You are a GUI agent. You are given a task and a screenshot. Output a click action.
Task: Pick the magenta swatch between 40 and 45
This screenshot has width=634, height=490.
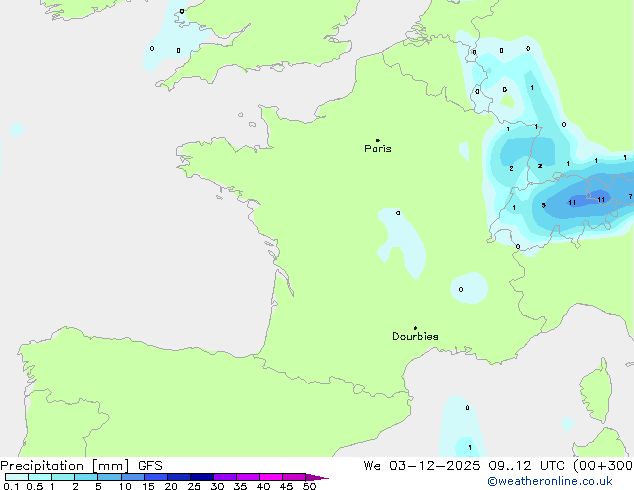271,477
